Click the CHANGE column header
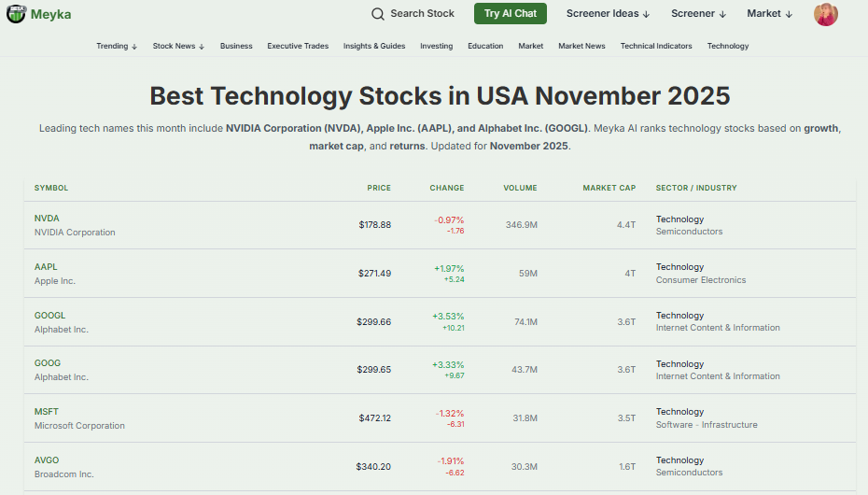The image size is (868, 495). (x=447, y=189)
